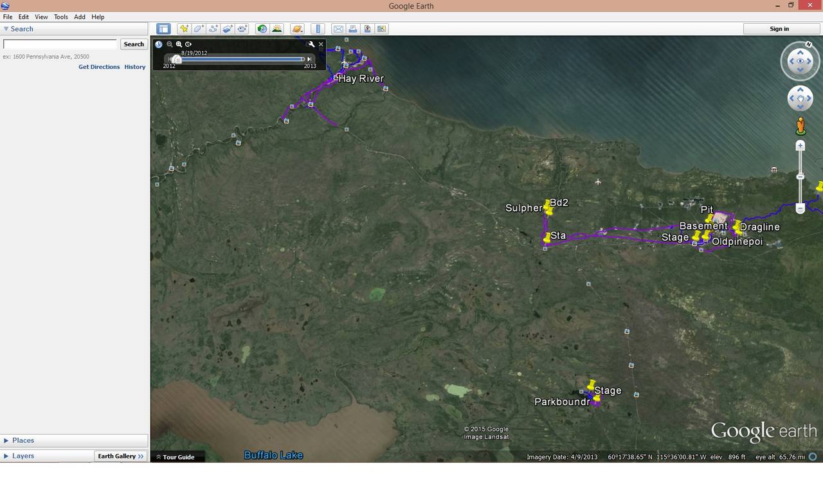Click the Bd2 placemark label
Image resolution: width=823 pixels, height=504 pixels.
point(559,203)
